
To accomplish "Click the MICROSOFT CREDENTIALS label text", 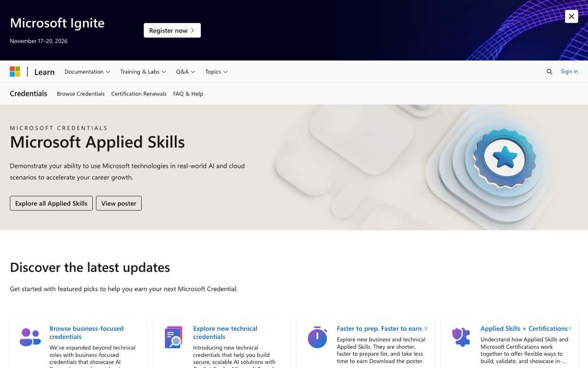I will click(59, 128).
